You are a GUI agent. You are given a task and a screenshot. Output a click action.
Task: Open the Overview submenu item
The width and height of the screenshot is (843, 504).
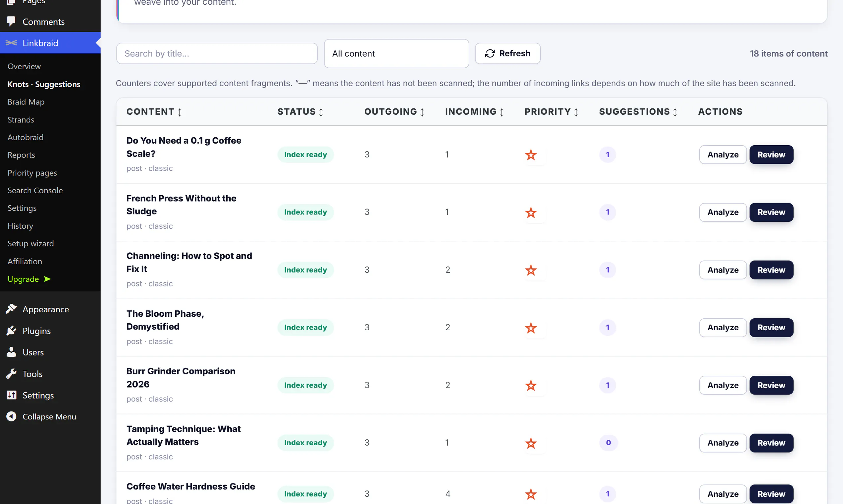pos(24,66)
